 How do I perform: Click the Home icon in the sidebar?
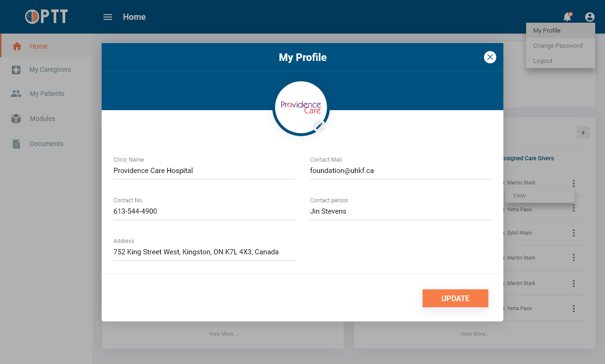pos(17,46)
